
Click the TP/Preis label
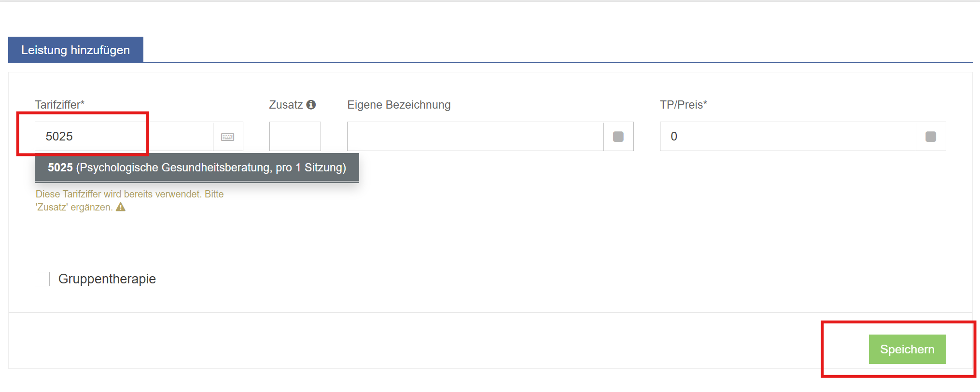tap(683, 105)
